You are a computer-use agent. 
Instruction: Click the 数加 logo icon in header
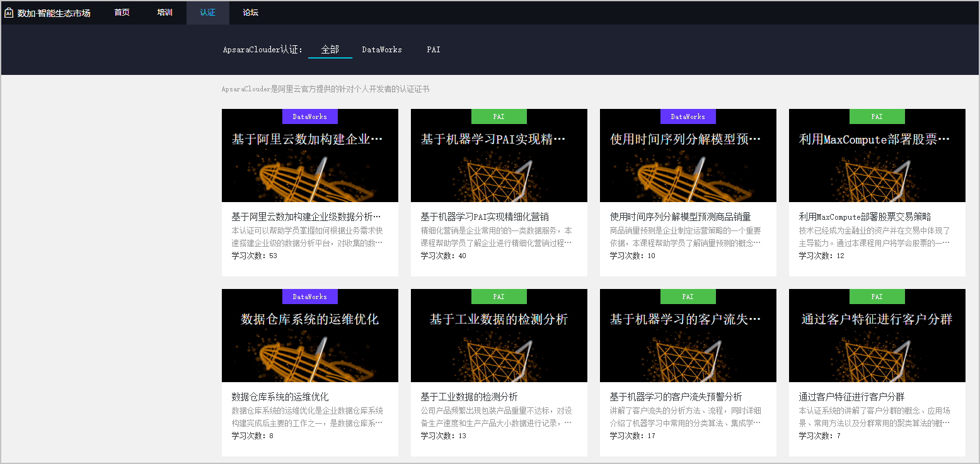(x=9, y=13)
